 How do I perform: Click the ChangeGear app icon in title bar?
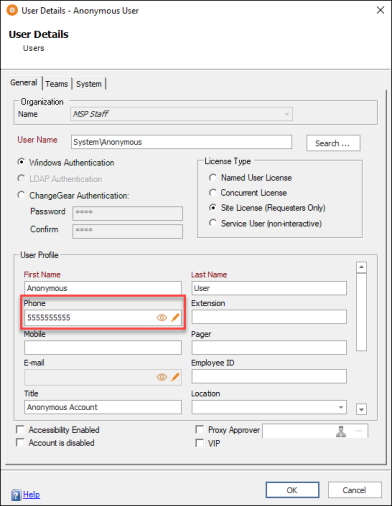12,10
